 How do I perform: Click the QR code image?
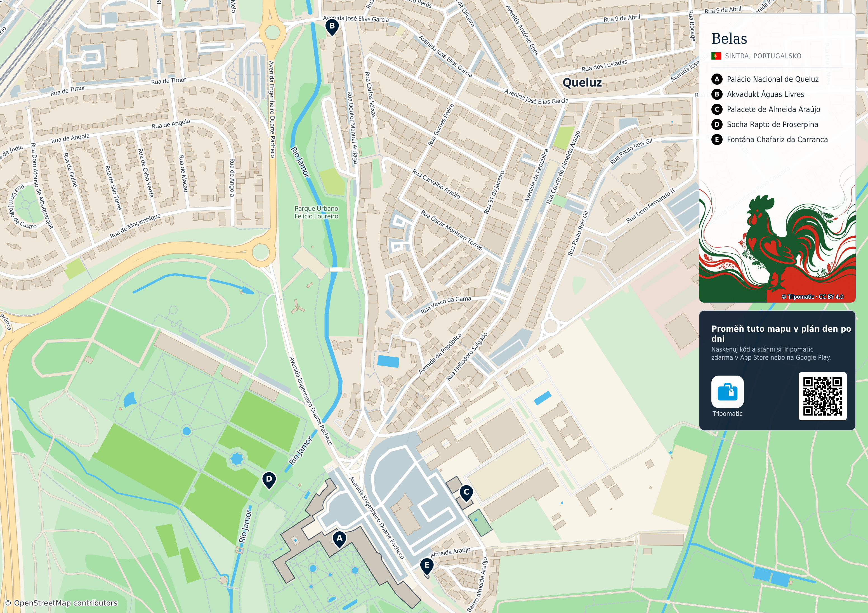[822, 396]
